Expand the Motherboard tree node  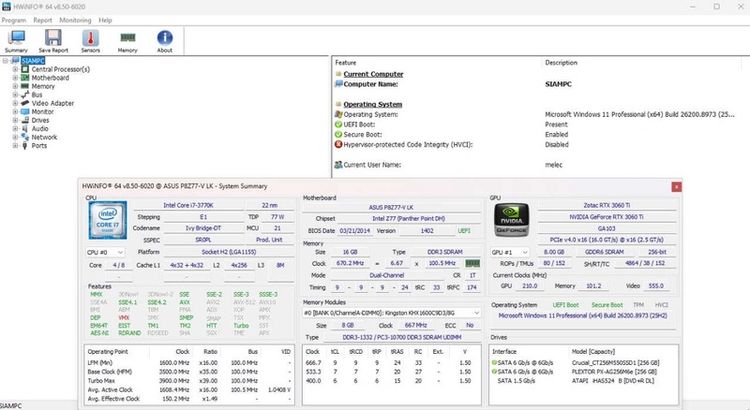click(15, 78)
